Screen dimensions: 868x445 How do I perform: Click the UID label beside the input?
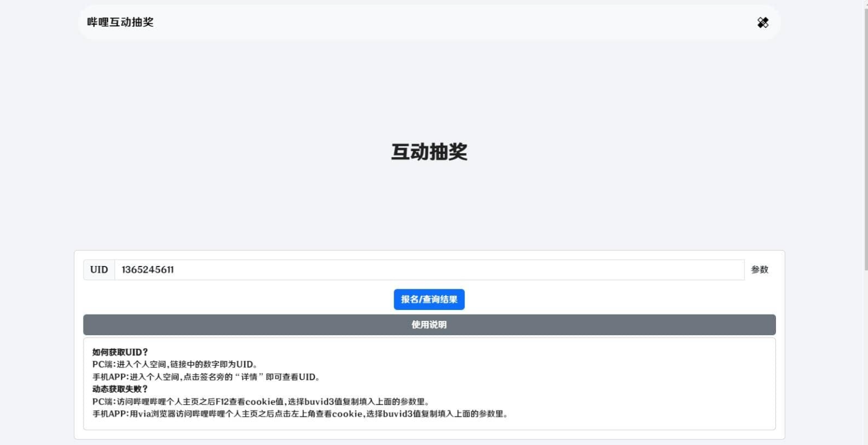(x=99, y=270)
